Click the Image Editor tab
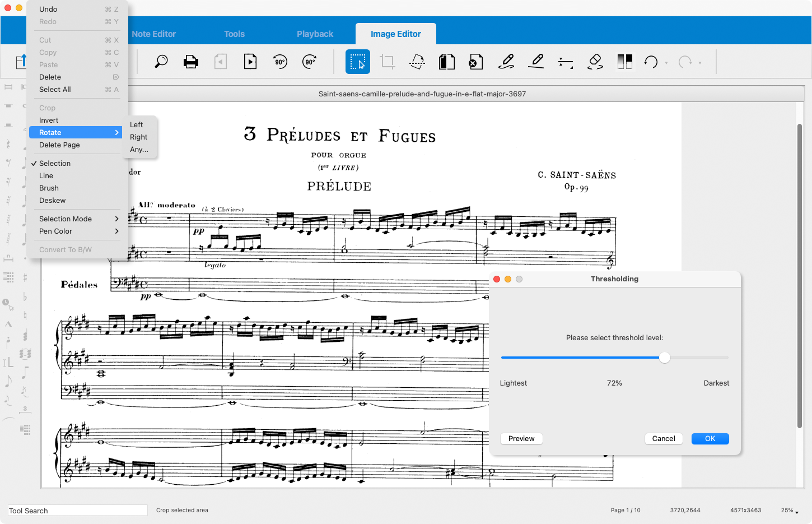The image size is (812, 524). [396, 34]
